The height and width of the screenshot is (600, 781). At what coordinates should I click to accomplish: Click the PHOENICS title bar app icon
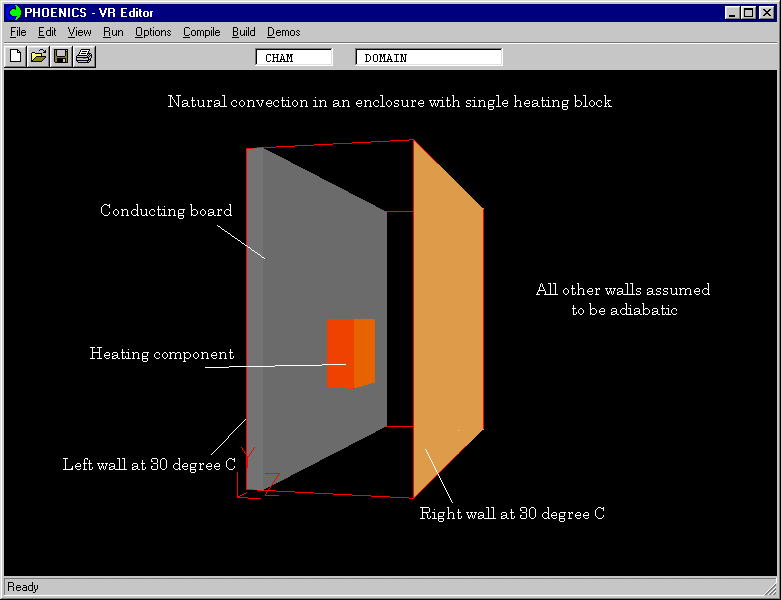[x=15, y=13]
